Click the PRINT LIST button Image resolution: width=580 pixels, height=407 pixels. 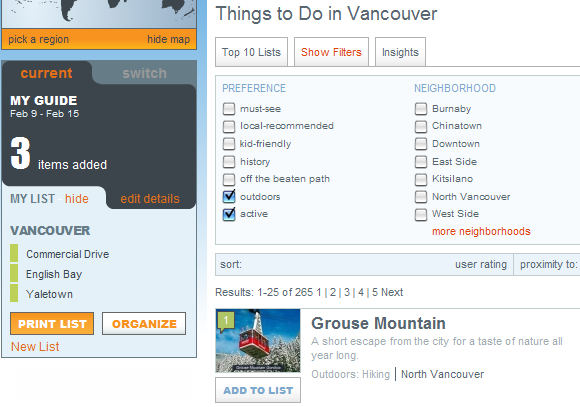(52, 324)
